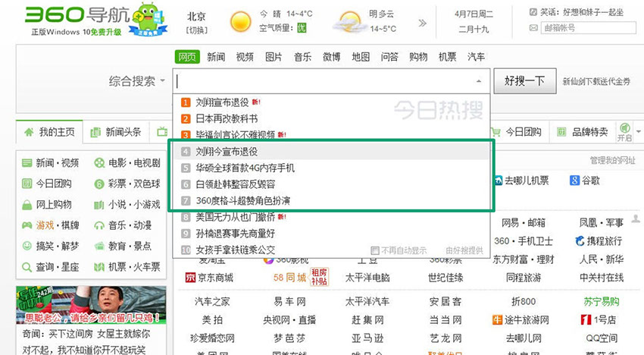Click 切换 to switch city
Screen dimensions: 644x355
pyautogui.click(x=196, y=30)
